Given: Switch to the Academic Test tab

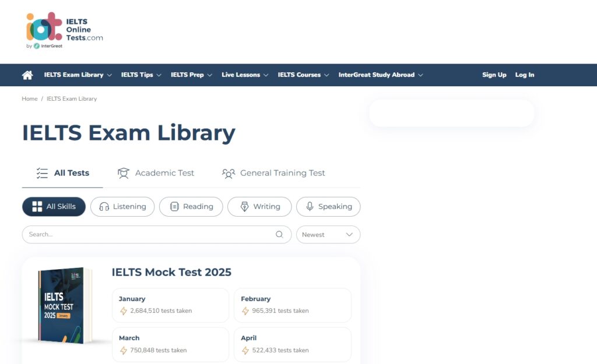Looking at the screenshot, I should click(x=156, y=173).
